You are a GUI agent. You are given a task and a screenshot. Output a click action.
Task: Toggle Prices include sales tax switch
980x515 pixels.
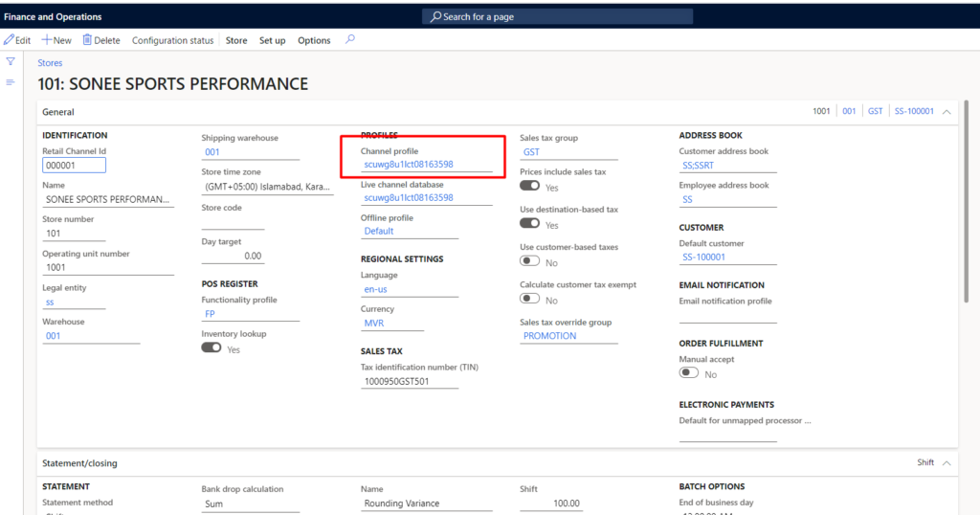coord(529,186)
